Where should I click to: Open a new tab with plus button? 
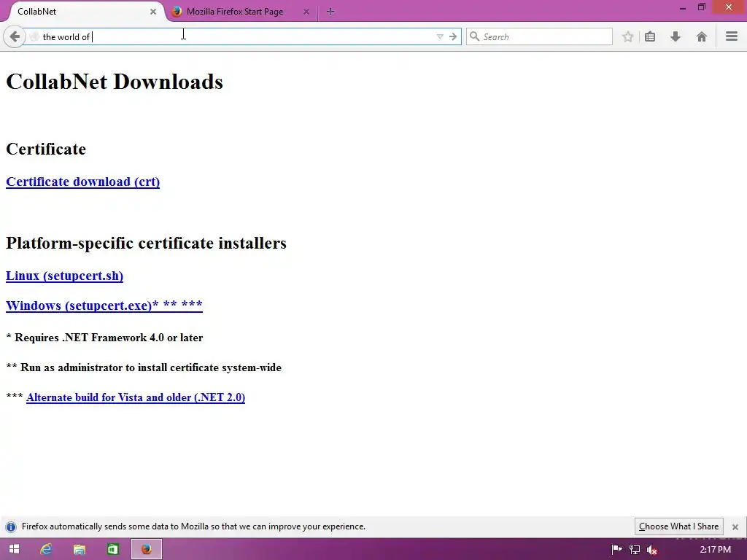[330, 12]
